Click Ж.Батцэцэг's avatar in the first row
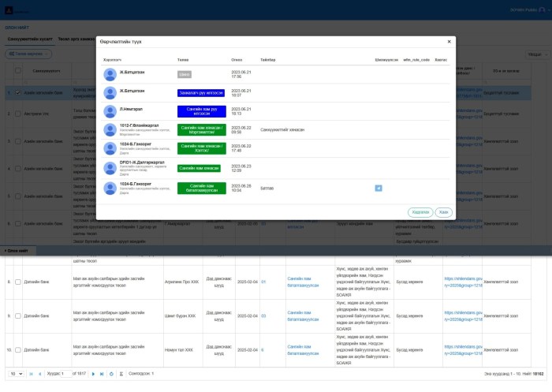The height and width of the screenshot is (392, 552). (x=110, y=74)
